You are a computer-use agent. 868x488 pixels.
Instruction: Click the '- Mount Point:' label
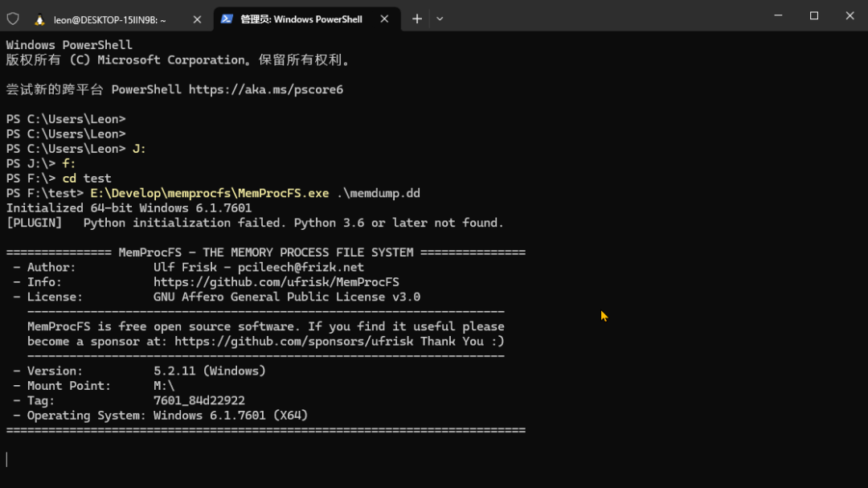click(62, 386)
